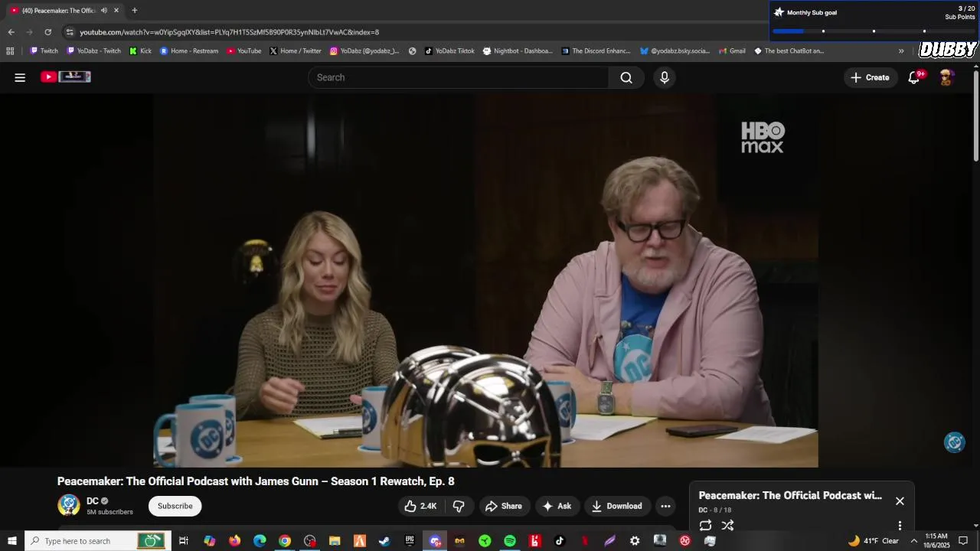Screen dimensions: 980x551
Task: Open Firefox from the taskbar
Action: coord(234,541)
